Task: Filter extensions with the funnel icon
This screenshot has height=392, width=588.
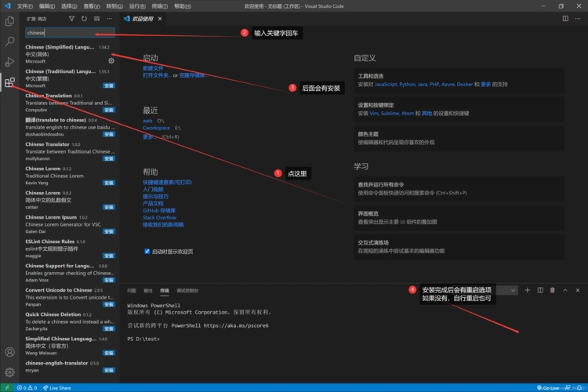Action: 71,19
